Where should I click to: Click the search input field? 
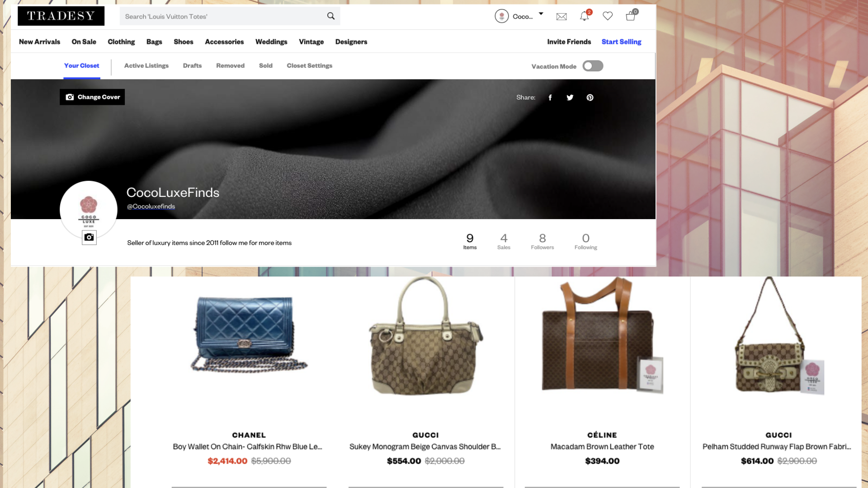tap(222, 16)
